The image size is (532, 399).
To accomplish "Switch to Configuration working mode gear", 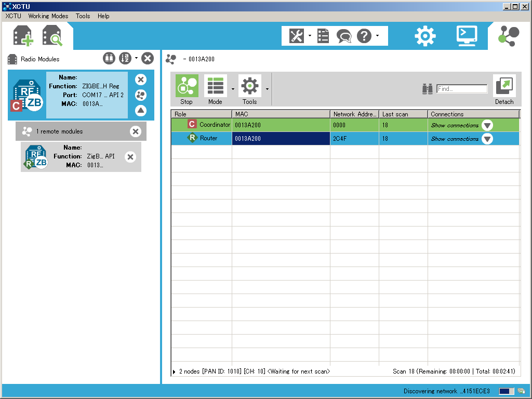I will (x=425, y=36).
